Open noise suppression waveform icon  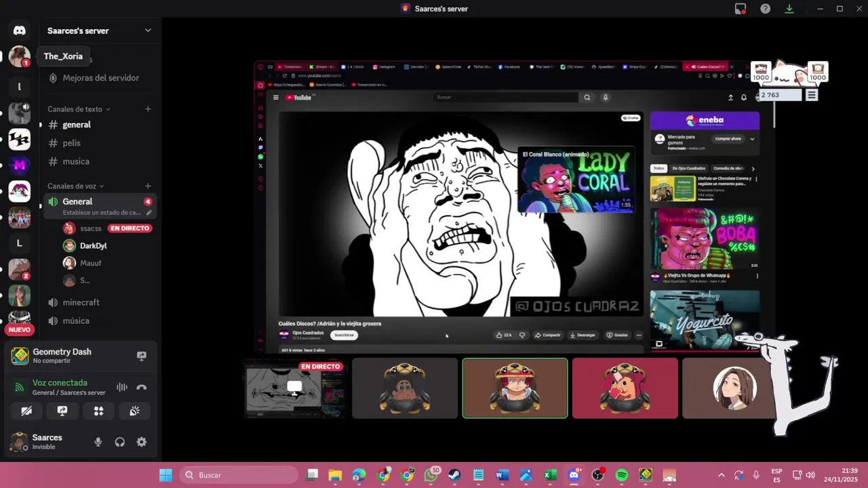click(x=122, y=387)
